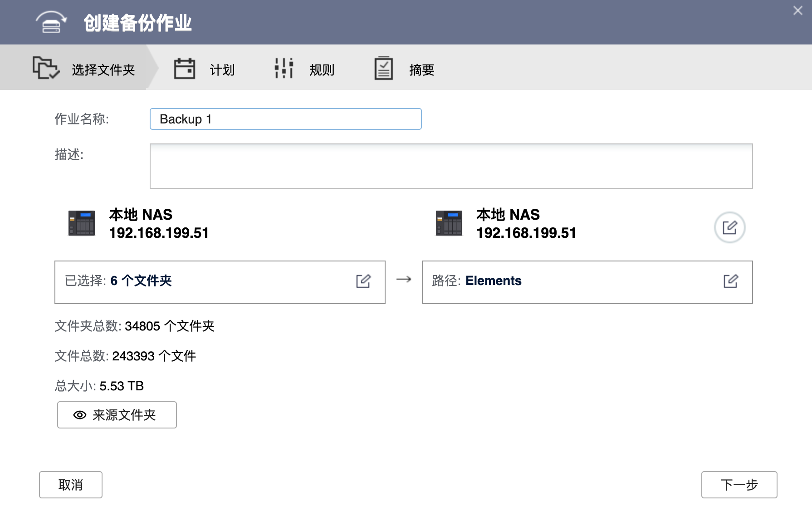Click the 取消 button
Viewport: 812px width, 512px height.
[71, 485]
